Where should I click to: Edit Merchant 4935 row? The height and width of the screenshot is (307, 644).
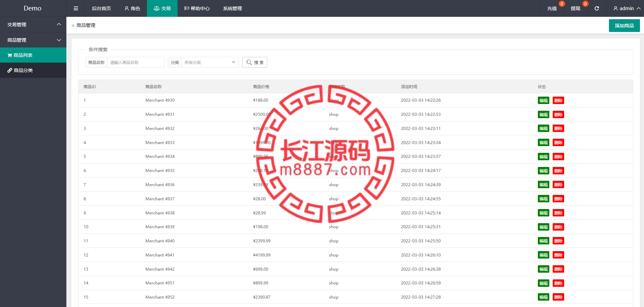(544, 171)
